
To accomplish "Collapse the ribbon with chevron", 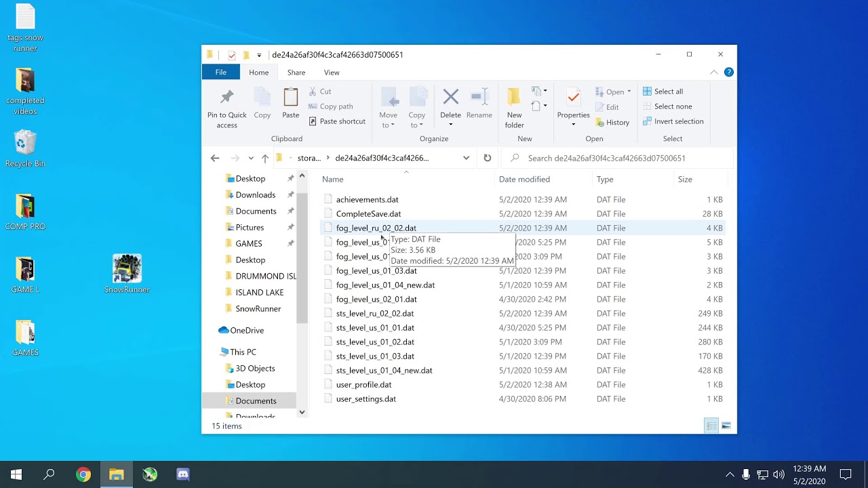I will tap(713, 72).
